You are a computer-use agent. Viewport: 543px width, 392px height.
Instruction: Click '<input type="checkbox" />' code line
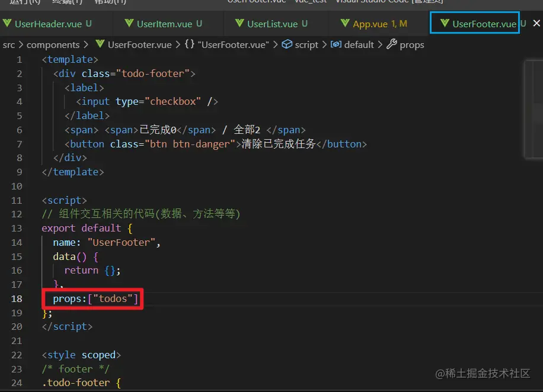[147, 102]
